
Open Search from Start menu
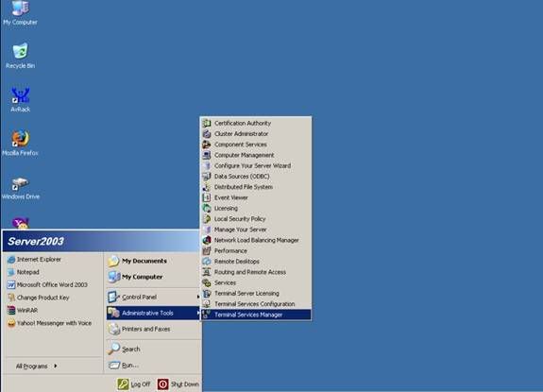click(x=153, y=349)
